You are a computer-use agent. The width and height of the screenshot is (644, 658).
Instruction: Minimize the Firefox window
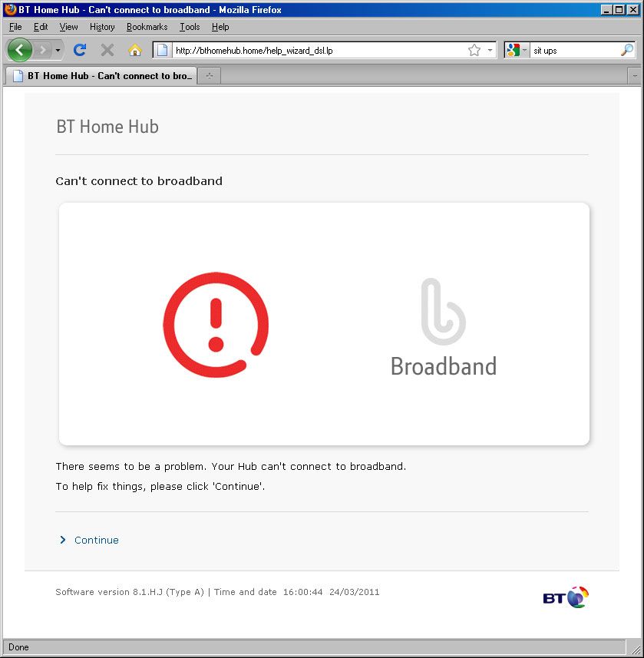pos(606,10)
